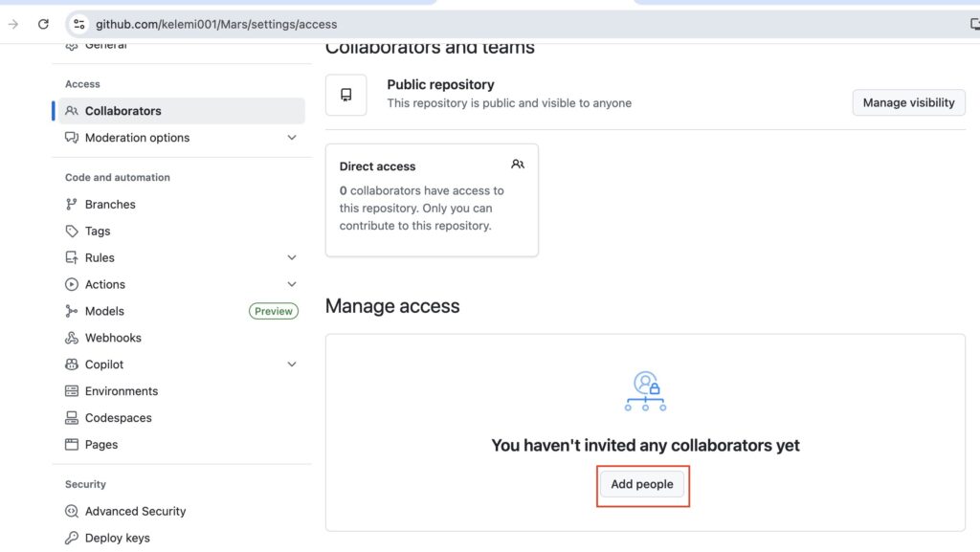Expand the Rules submenu chevron
Image resolution: width=980 pixels, height=552 pixels.
coord(292,257)
